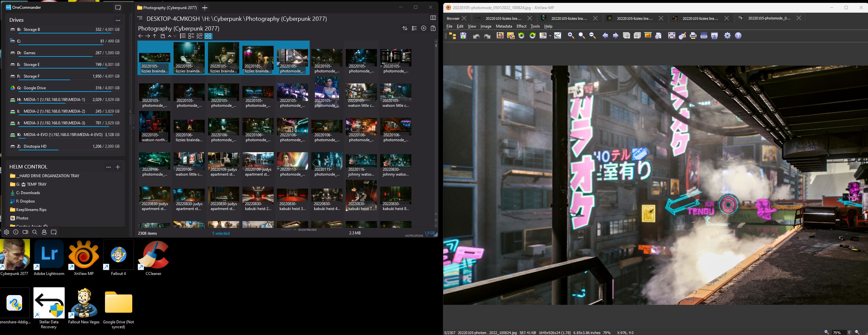868x335 pixels.
Task: Go to next image with the blue right arrow
Action: (x=615, y=36)
